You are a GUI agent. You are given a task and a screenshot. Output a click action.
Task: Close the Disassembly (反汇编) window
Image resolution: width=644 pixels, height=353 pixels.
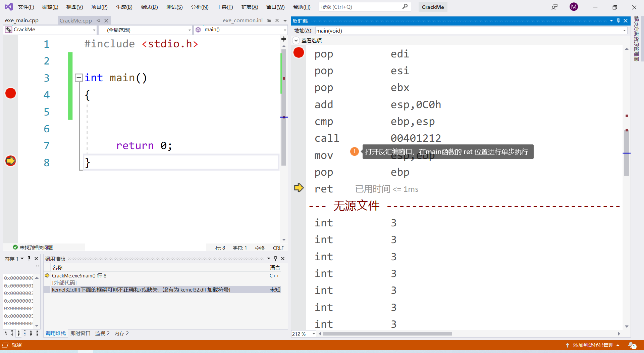pyautogui.click(x=626, y=21)
